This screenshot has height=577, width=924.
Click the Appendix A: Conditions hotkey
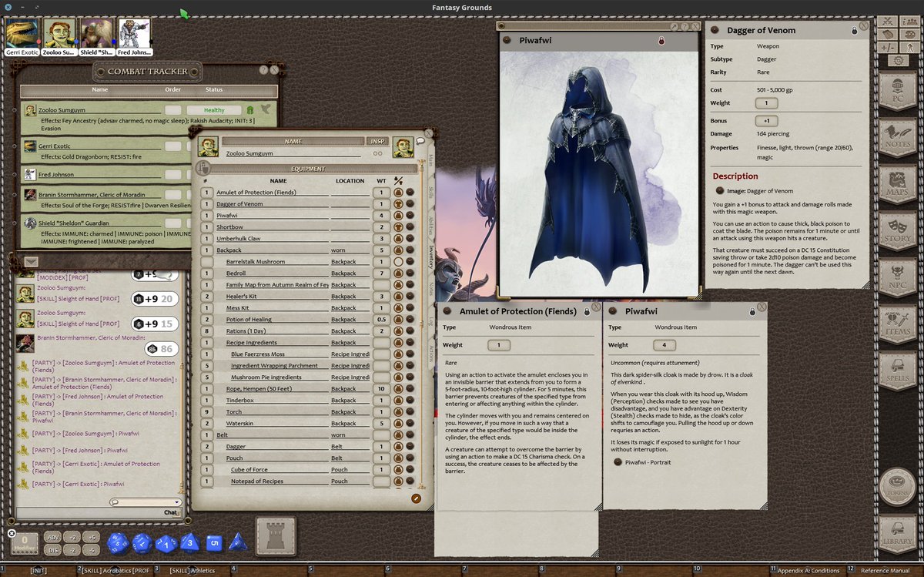808,571
